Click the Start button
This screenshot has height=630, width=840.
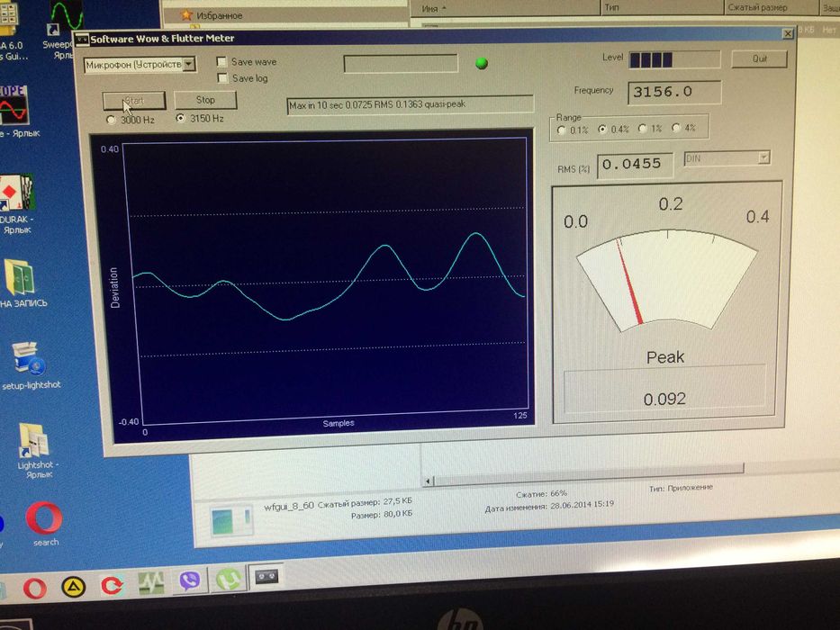(134, 101)
